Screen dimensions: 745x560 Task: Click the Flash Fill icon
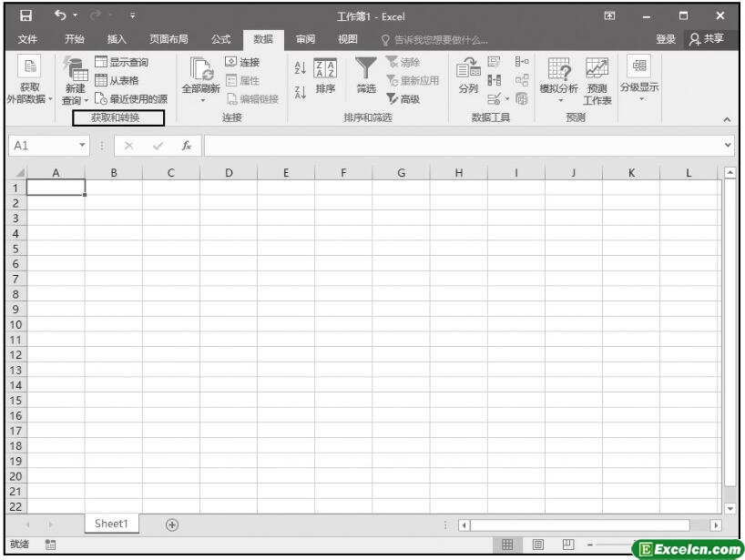[x=495, y=62]
